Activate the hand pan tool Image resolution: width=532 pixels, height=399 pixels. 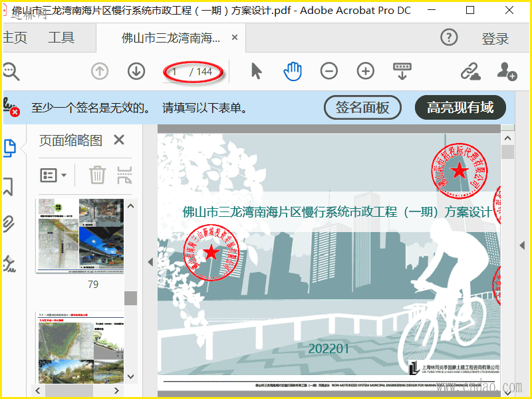point(293,72)
